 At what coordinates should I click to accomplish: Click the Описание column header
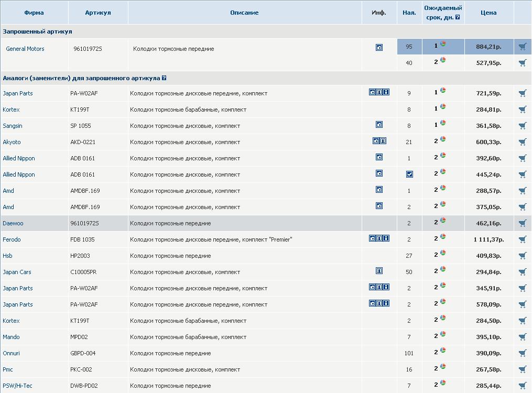(x=244, y=13)
